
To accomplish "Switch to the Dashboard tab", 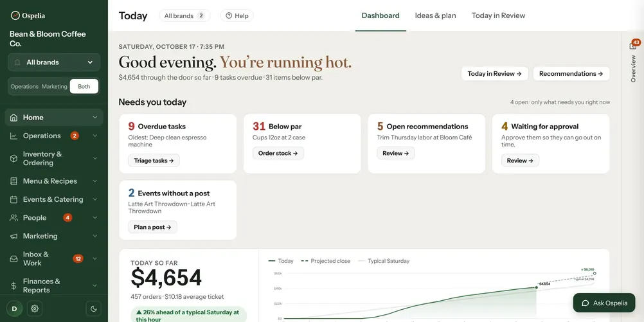I will coord(380,15).
